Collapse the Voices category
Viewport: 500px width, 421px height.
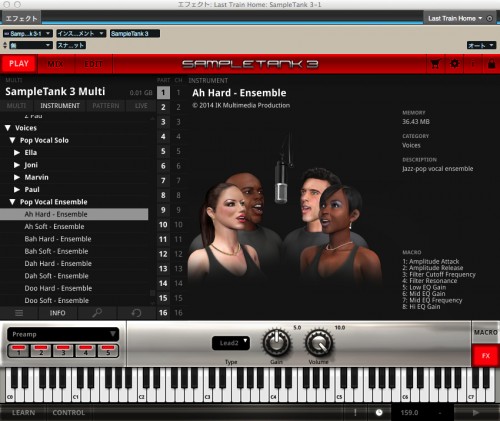(8, 128)
